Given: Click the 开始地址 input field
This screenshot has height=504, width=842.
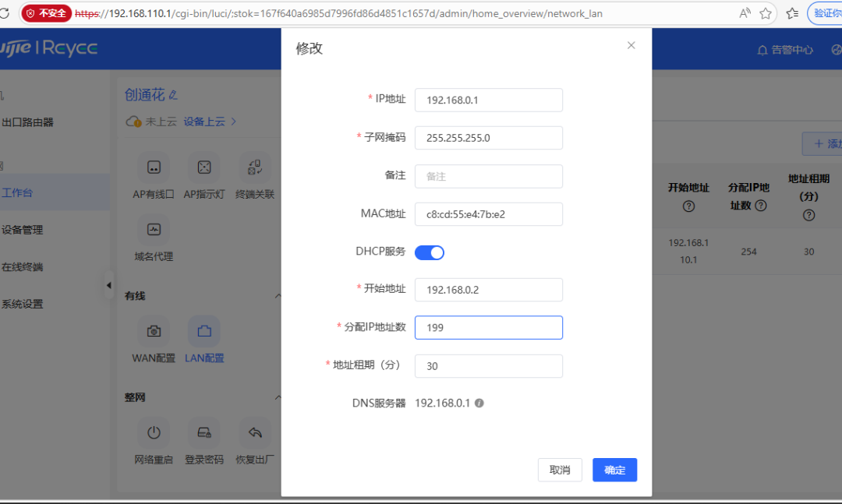Looking at the screenshot, I should (489, 290).
